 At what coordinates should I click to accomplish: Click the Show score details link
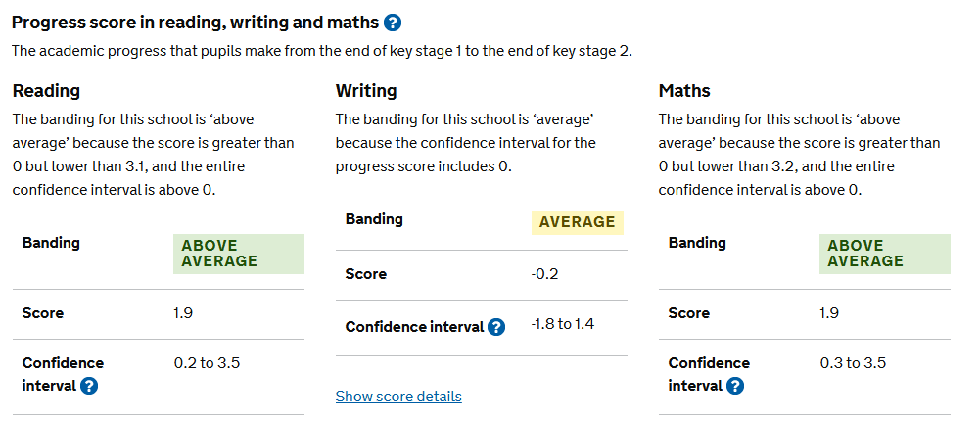[398, 397]
